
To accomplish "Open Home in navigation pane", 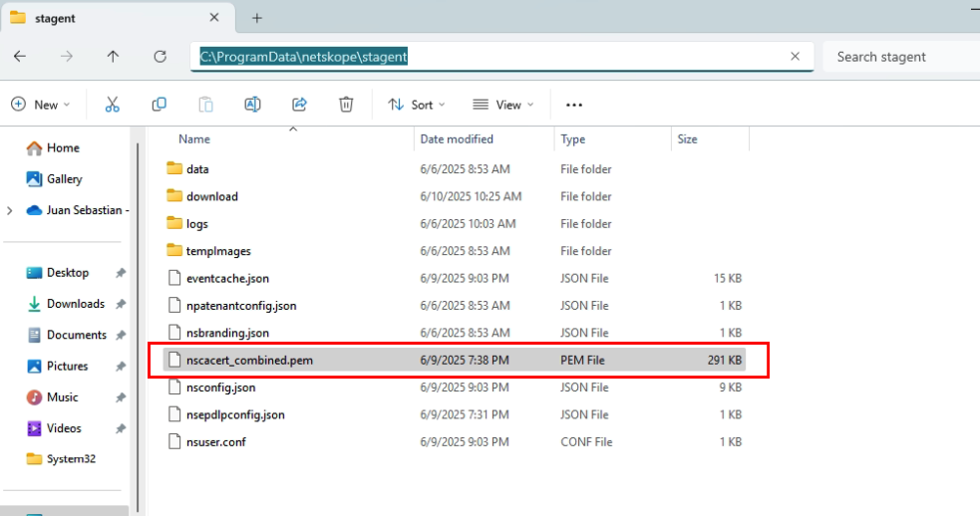I will click(53, 148).
